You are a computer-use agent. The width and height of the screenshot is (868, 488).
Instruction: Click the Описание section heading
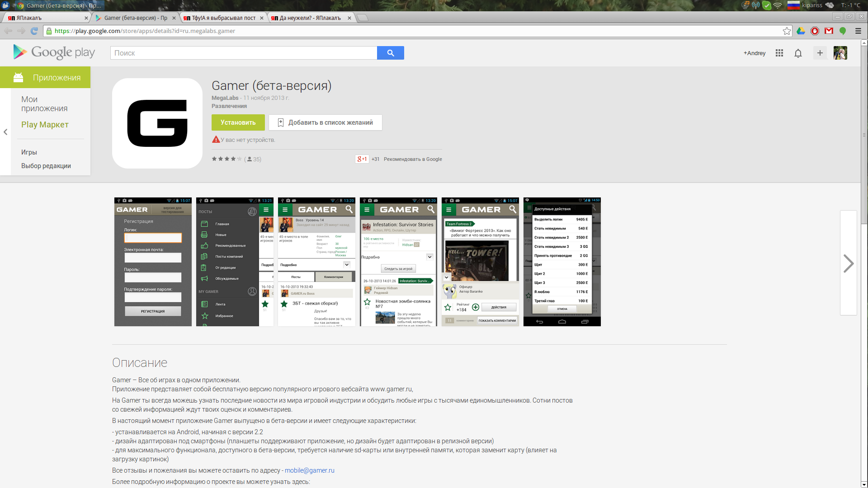click(140, 363)
